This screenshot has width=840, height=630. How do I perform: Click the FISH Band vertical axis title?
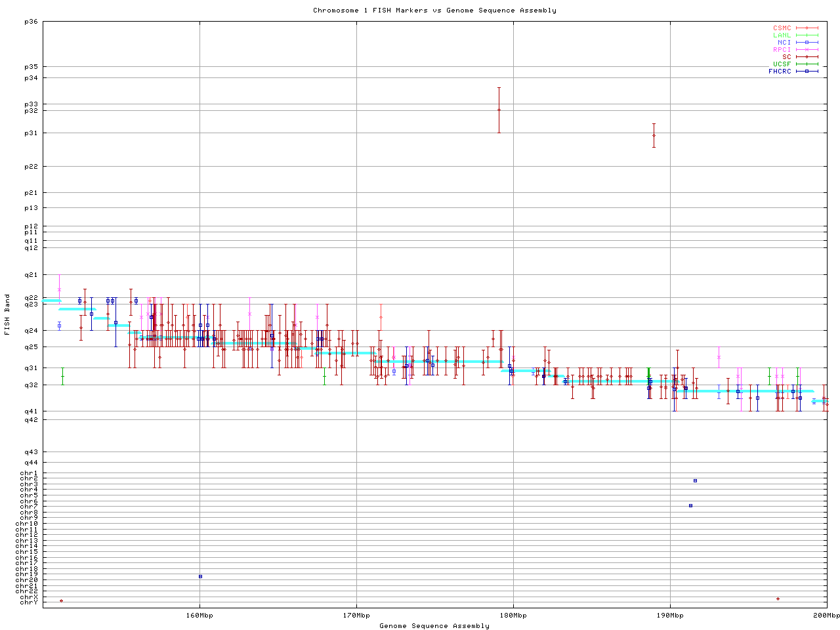[x=7, y=314]
